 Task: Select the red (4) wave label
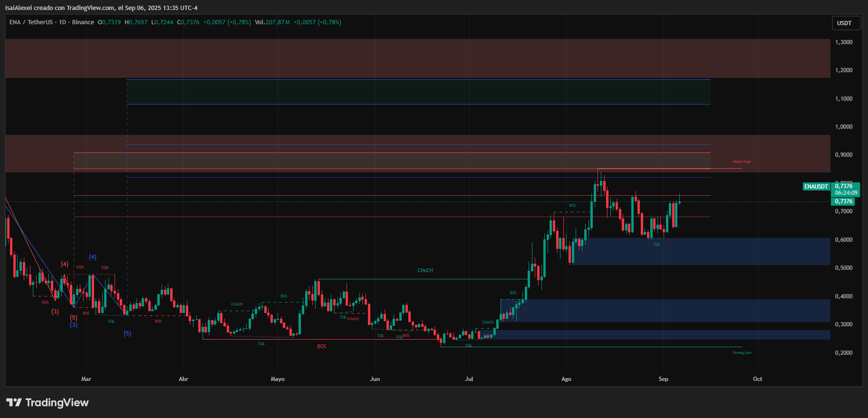[65, 264]
